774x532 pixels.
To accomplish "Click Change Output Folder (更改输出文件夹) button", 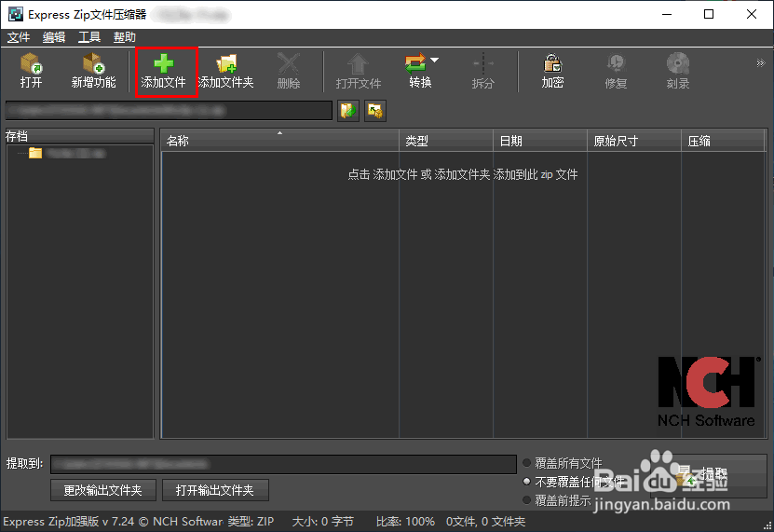I will (103, 490).
